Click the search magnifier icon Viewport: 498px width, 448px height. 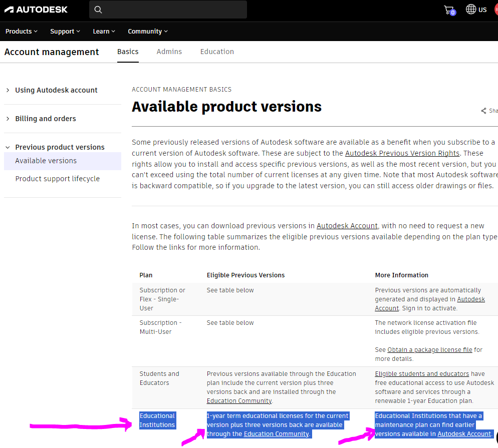[x=98, y=10]
